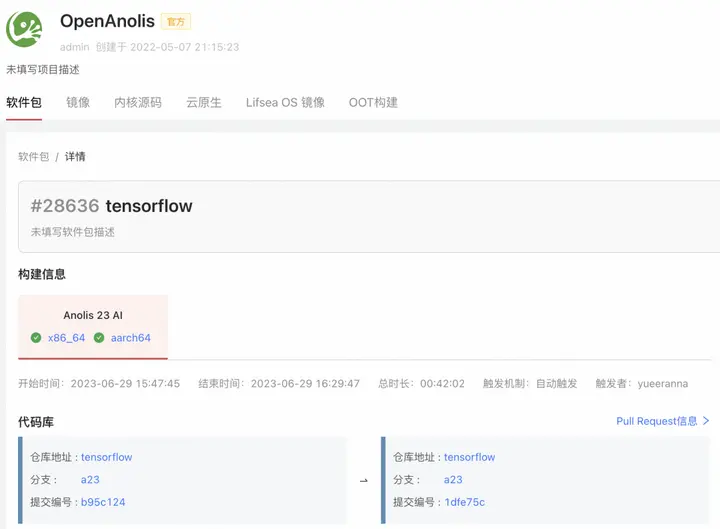Open the aarch64 build link
The width and height of the screenshot is (720, 529).
coord(130,338)
